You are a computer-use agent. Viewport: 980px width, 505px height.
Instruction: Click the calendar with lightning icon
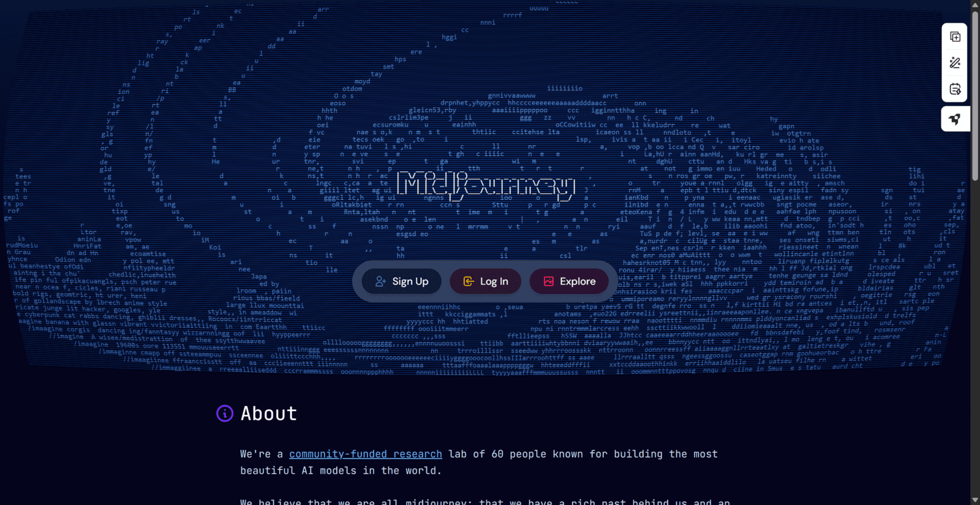(x=955, y=89)
